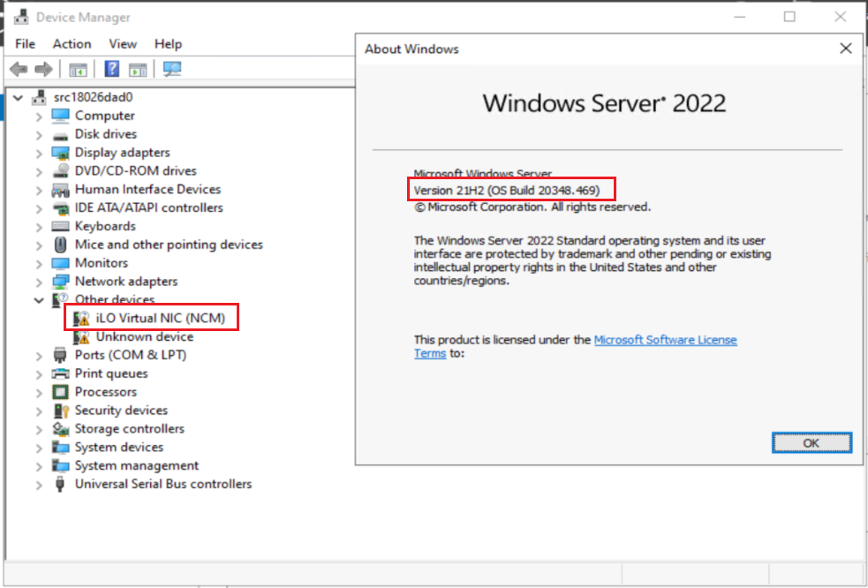
Task: Select the Security devices label
Action: point(121,411)
